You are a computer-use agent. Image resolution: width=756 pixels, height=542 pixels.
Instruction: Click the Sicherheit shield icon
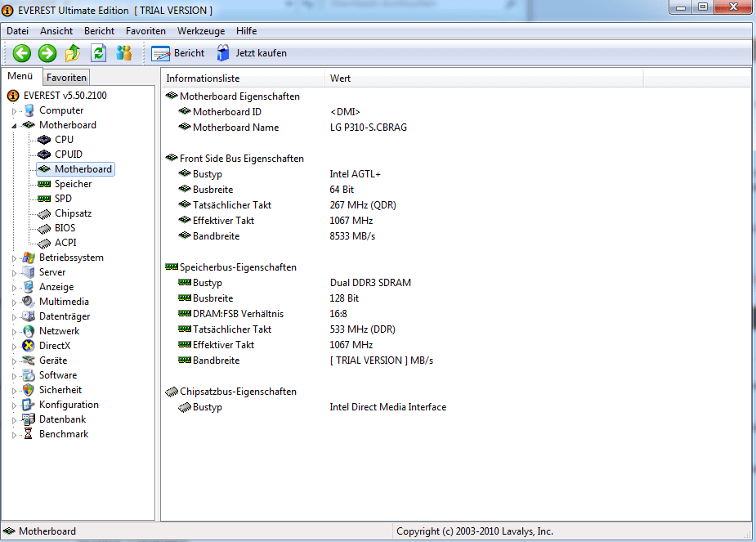coord(29,390)
